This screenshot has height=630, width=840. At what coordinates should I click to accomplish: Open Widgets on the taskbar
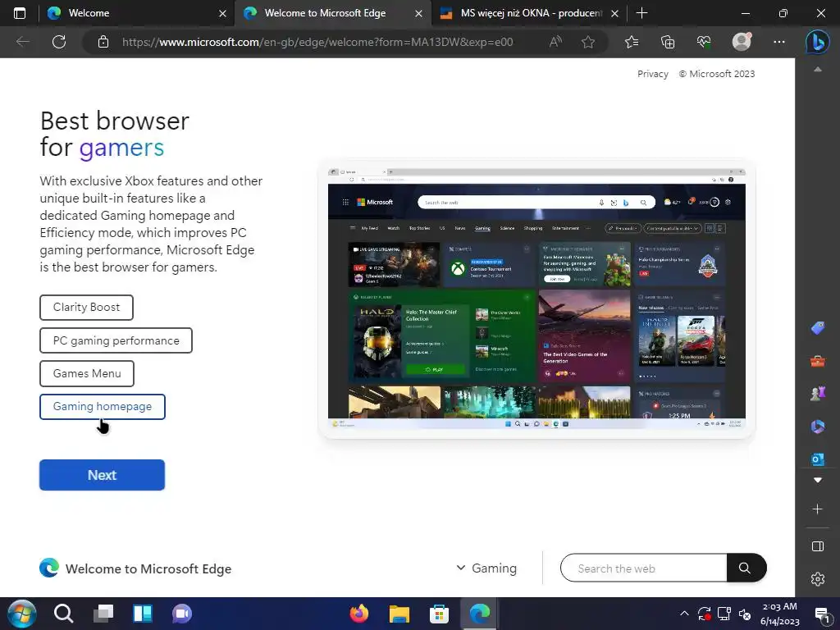(x=143, y=614)
